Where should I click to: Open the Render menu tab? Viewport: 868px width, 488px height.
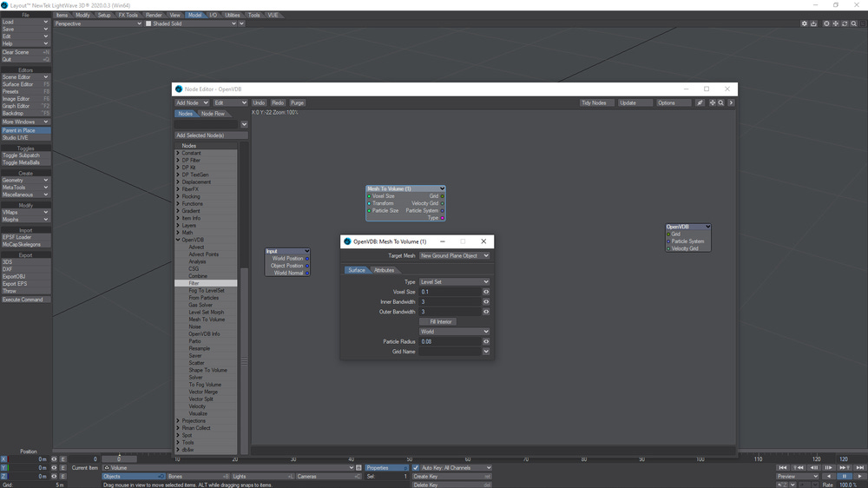(154, 16)
